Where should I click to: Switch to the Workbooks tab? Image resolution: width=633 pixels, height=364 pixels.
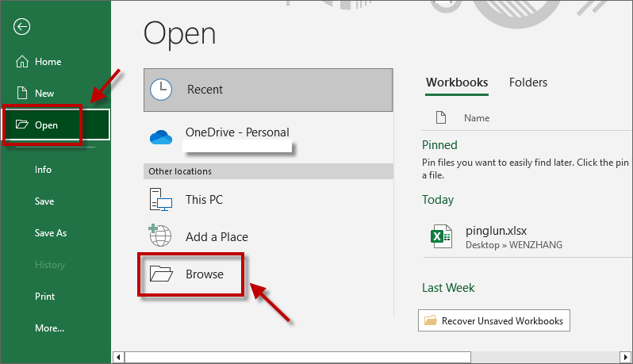coord(457,82)
